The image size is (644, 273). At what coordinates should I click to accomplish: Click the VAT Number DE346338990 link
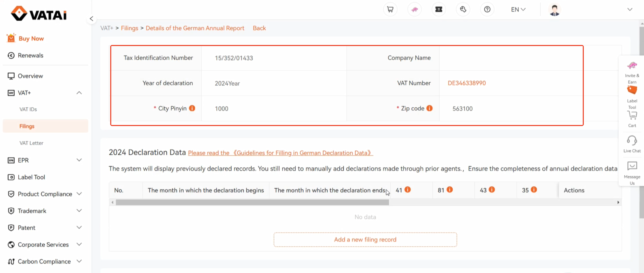tap(467, 83)
